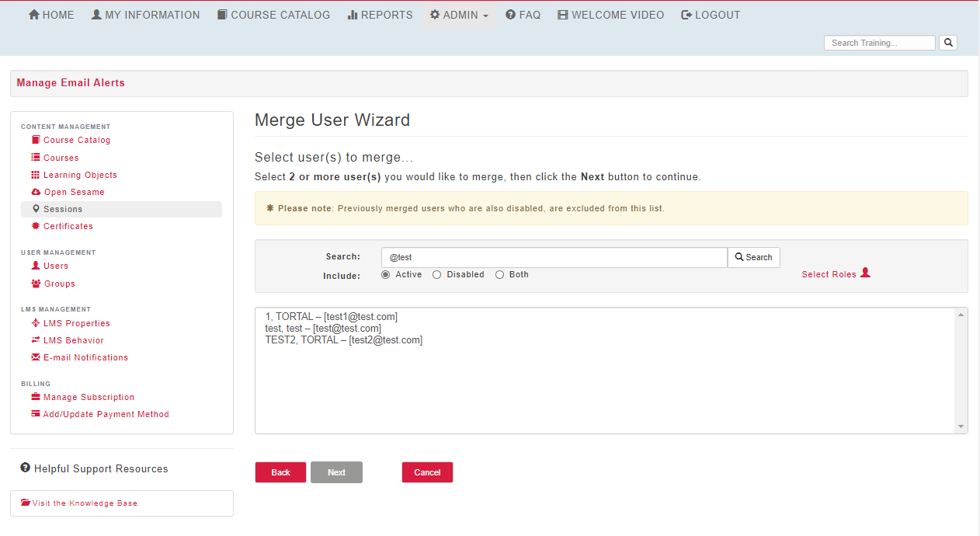980x536 pixels.
Task: Select the Active radio button
Action: (386, 274)
